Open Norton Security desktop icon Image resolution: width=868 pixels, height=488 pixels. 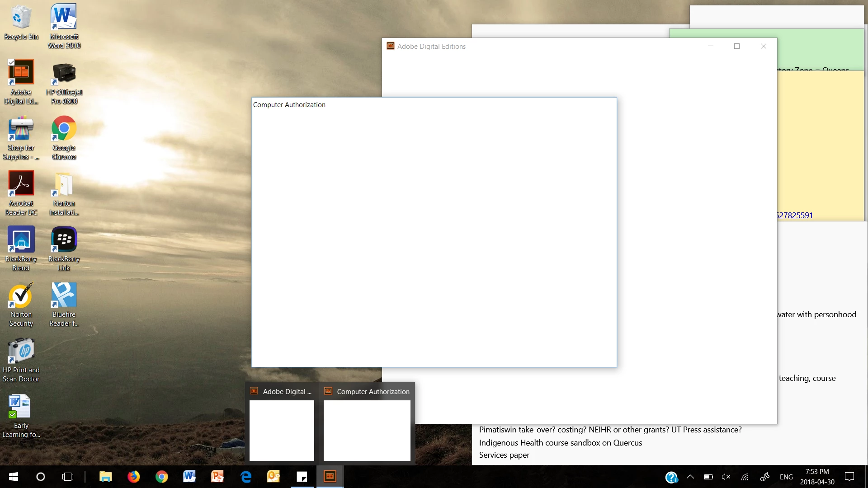tap(21, 295)
